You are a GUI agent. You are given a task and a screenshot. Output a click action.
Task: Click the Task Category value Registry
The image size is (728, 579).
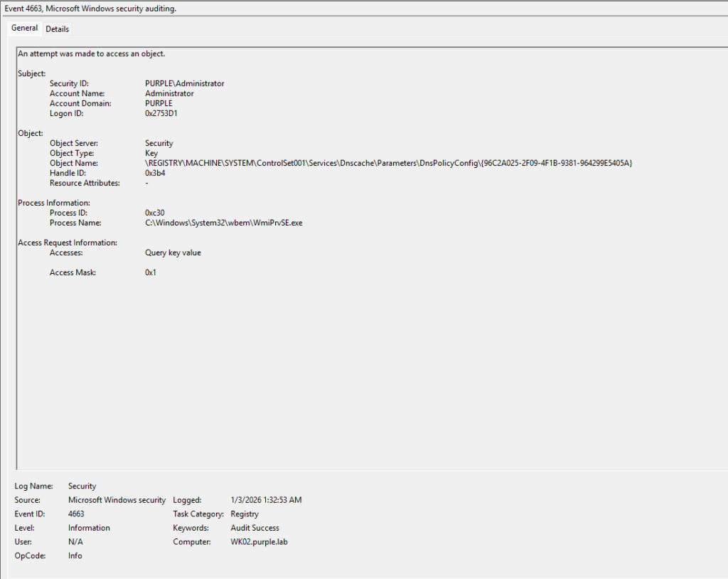click(245, 514)
